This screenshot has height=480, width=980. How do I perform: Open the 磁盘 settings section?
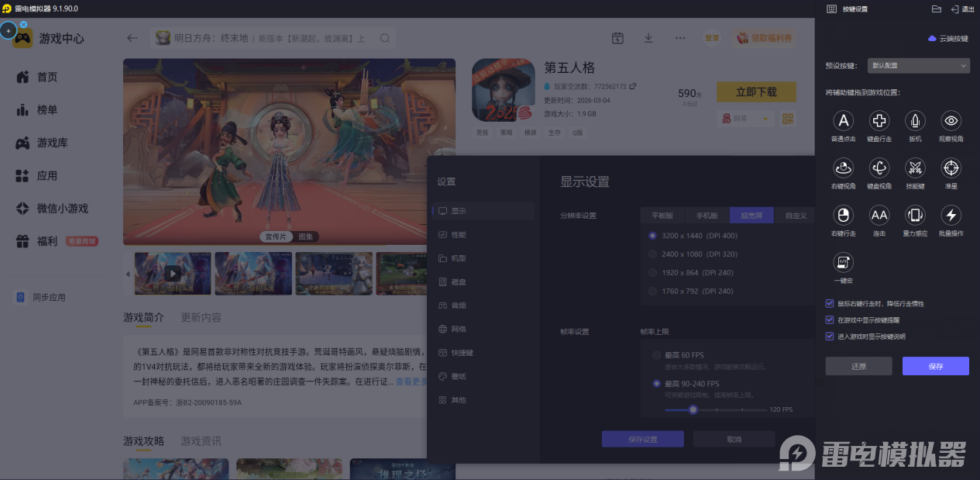(483, 282)
